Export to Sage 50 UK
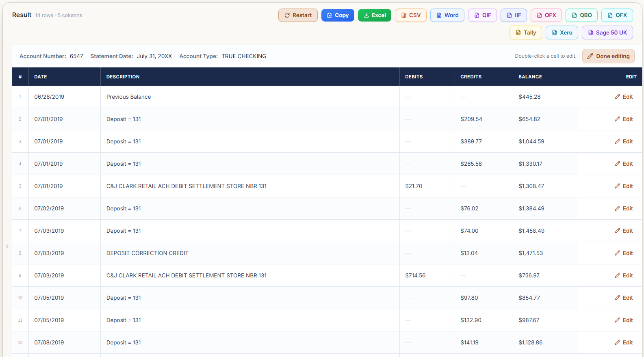 pyautogui.click(x=607, y=33)
